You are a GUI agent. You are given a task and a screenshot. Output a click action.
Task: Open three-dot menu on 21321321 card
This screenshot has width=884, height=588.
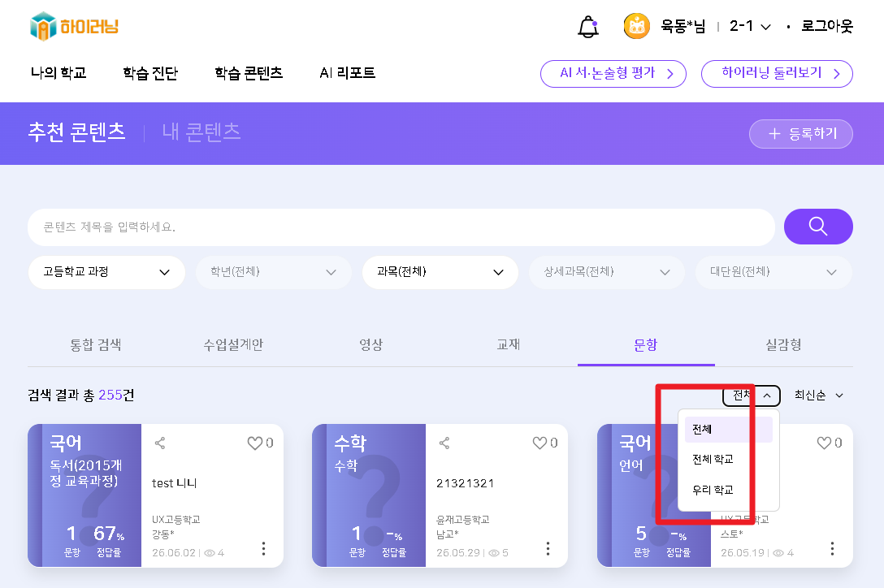tap(548, 548)
